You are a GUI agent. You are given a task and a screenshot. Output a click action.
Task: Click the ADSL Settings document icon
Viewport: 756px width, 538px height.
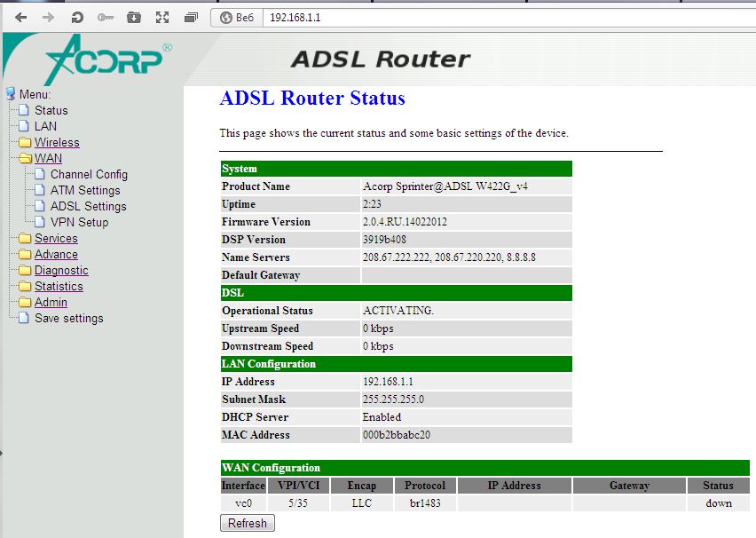pos(40,206)
